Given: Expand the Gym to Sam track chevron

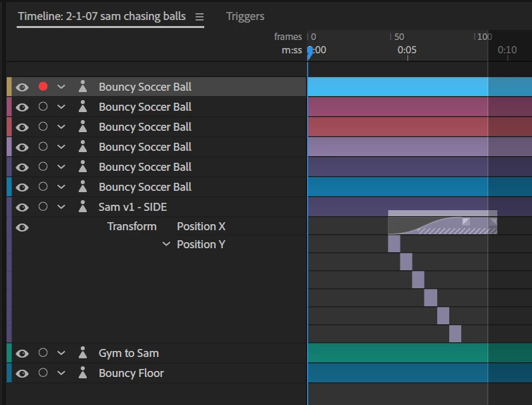Looking at the screenshot, I should tap(61, 353).
